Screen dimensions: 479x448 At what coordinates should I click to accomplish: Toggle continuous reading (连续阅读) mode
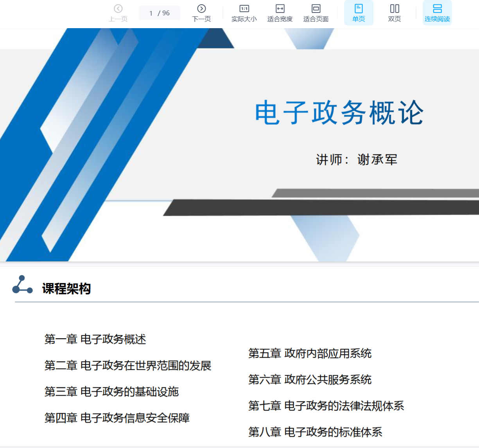pyautogui.click(x=437, y=13)
